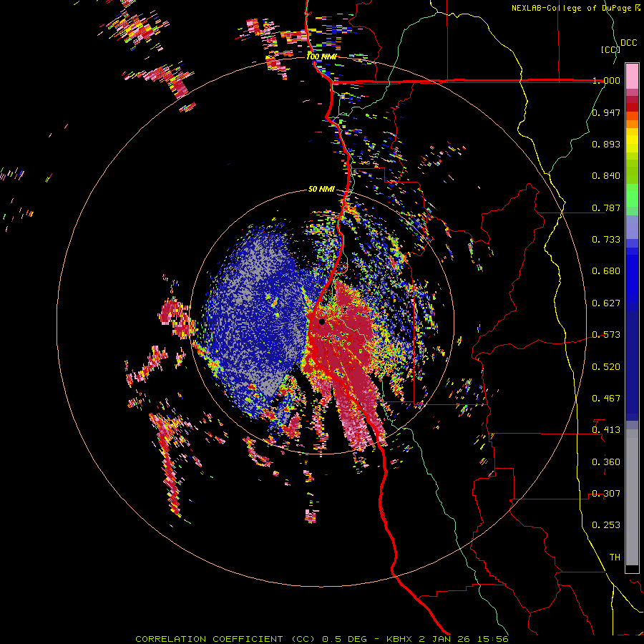Viewport: 644px width, 644px height.
Task: Select the 0.253 scale value
Action: [606, 525]
